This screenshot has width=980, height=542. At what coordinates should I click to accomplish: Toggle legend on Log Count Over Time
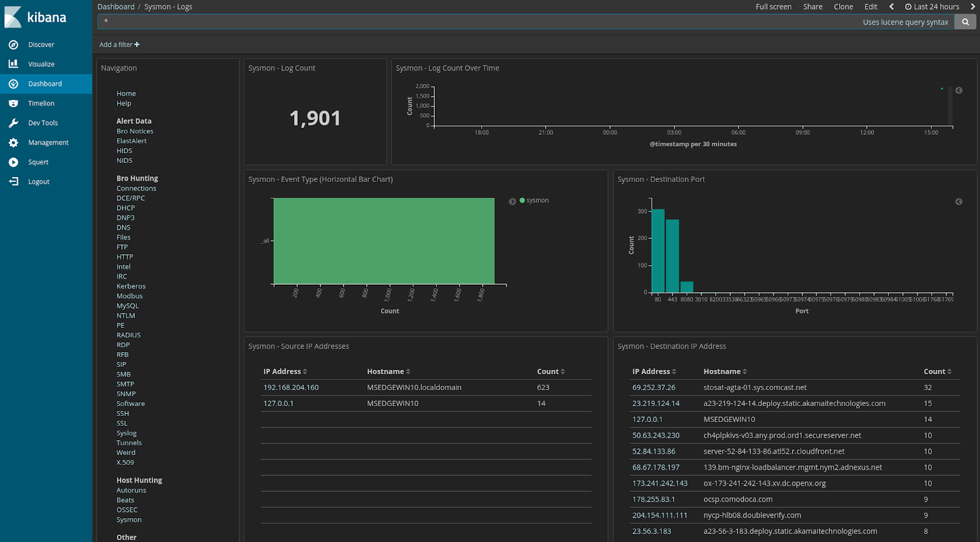[959, 91]
